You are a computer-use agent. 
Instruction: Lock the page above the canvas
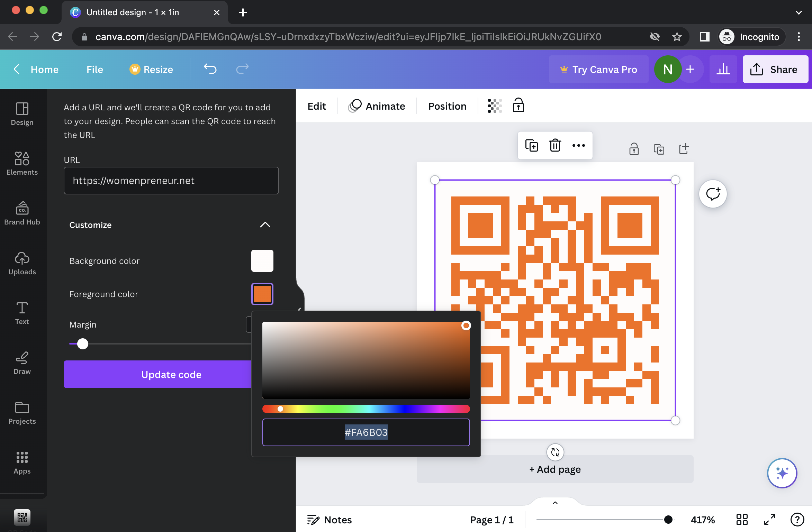coord(634,149)
